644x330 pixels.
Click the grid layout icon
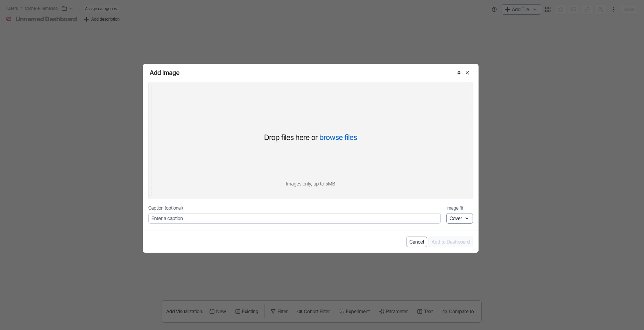pos(548,9)
